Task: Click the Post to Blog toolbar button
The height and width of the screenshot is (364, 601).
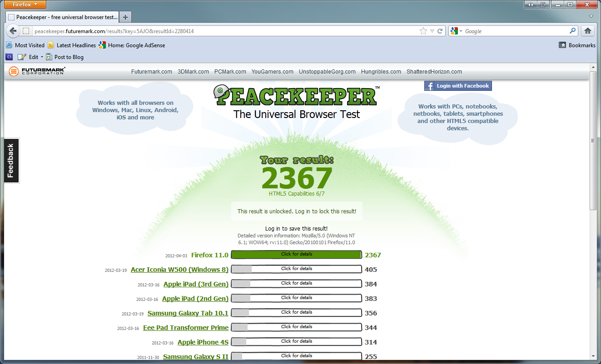Action: (65, 57)
